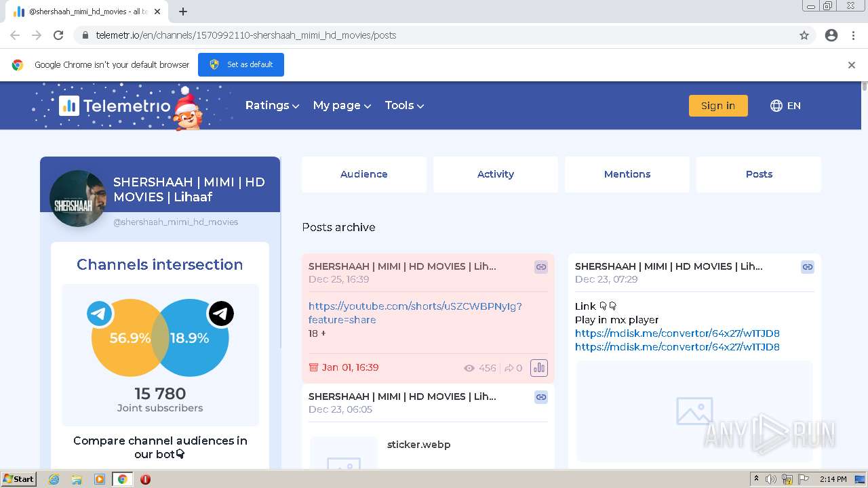
Task: Open the youtube.com shorts link
Action: point(415,313)
